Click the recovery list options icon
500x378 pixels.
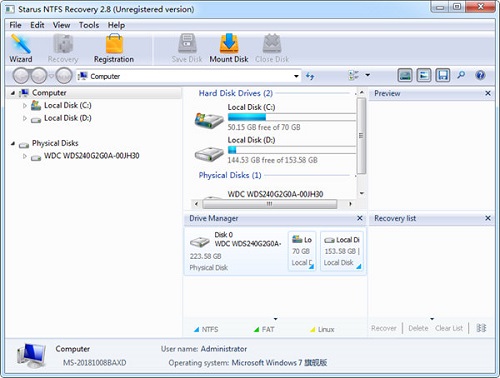coord(481,328)
